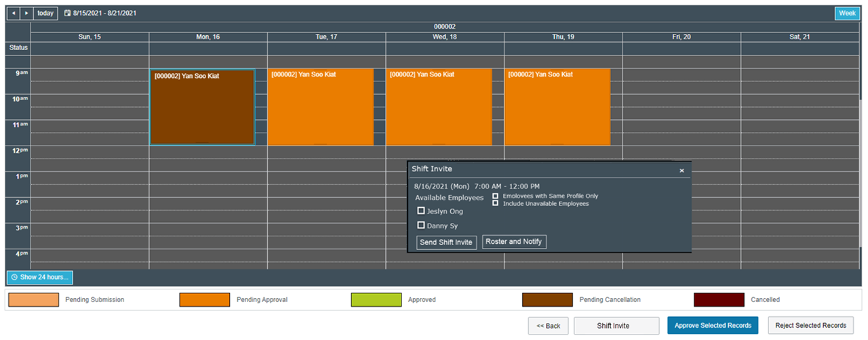Click the Pending Submission color swatch
Screen dimensions: 868x340
click(33, 299)
